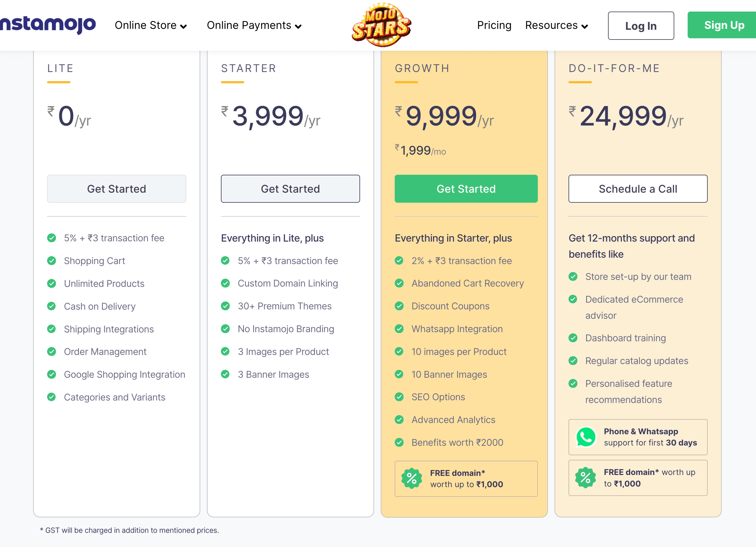Click the Mojo Stars logo badge

381,25
